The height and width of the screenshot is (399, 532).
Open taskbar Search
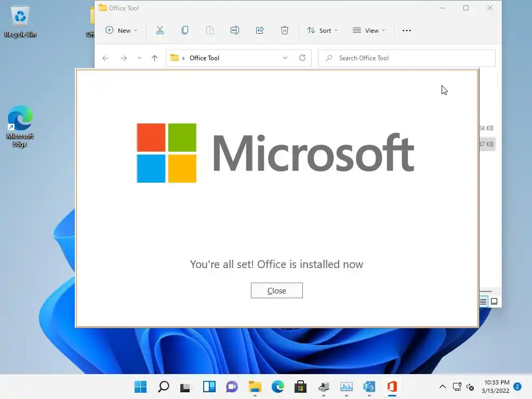tap(164, 387)
